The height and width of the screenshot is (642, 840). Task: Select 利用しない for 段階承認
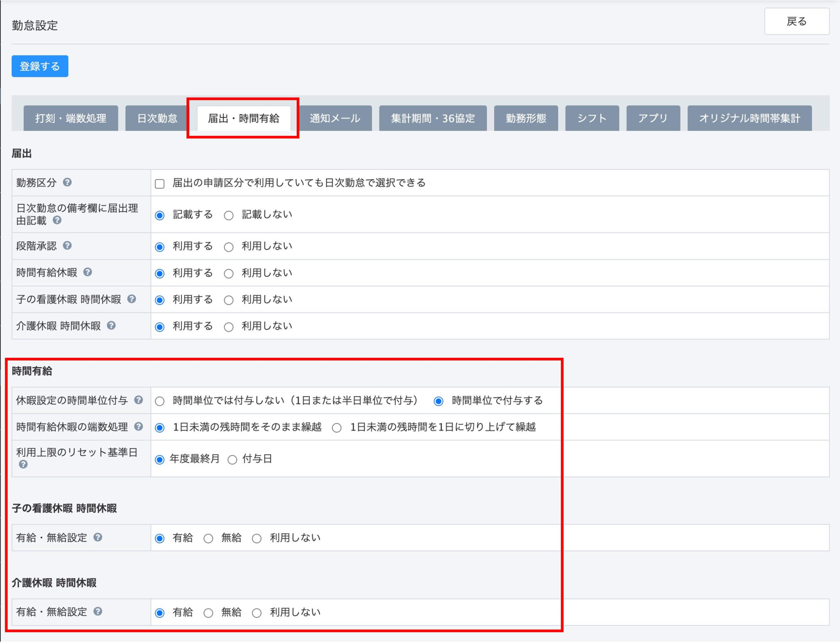coord(228,247)
